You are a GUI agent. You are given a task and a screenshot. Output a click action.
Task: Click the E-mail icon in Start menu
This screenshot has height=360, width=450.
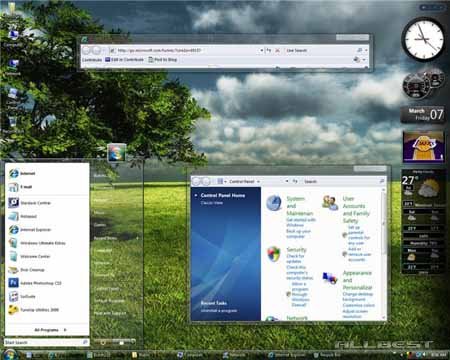(x=13, y=187)
